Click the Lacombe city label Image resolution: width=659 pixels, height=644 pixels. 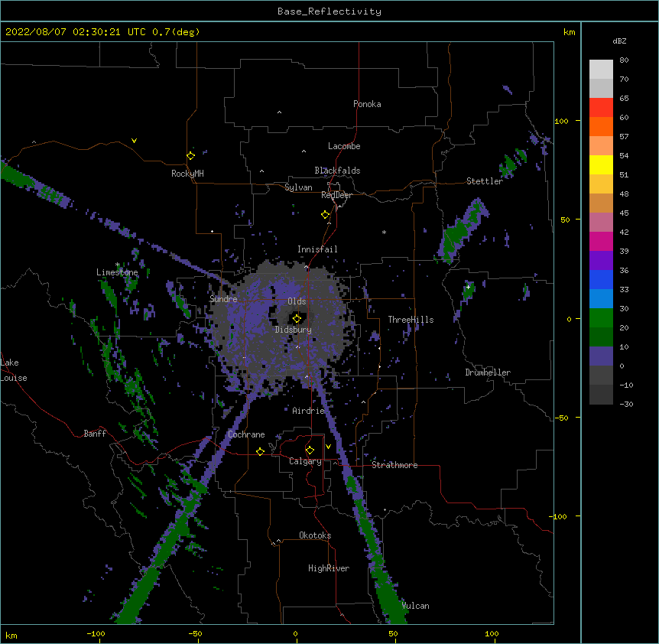(344, 146)
